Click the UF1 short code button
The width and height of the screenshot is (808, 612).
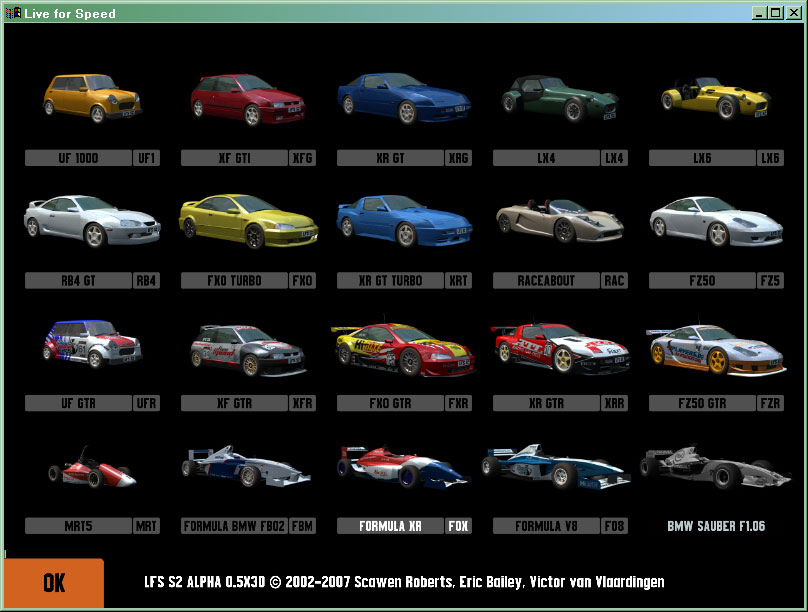(147, 158)
